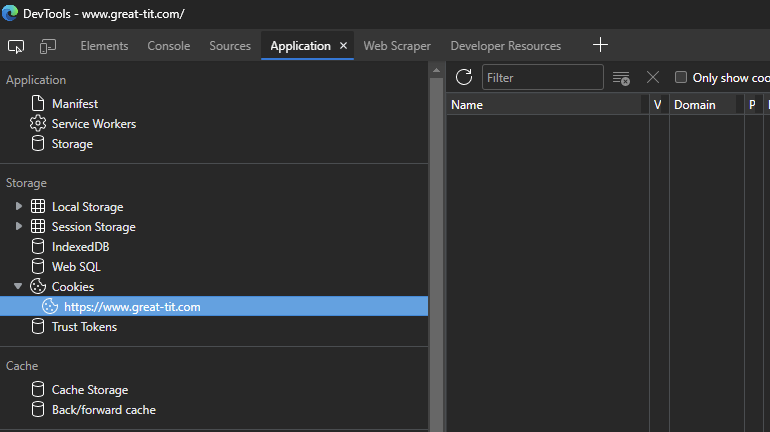Click the sidebar vertical scrollbar thumb
The height and width of the screenshot is (432, 770).
pyautogui.click(x=436, y=254)
